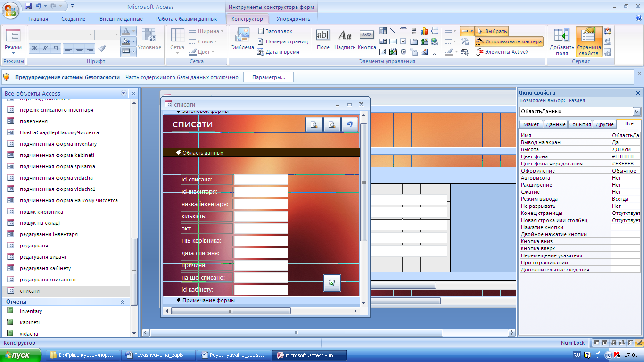Select the combo box control icon
Screen dimensions: 644x362
[x=383, y=31]
